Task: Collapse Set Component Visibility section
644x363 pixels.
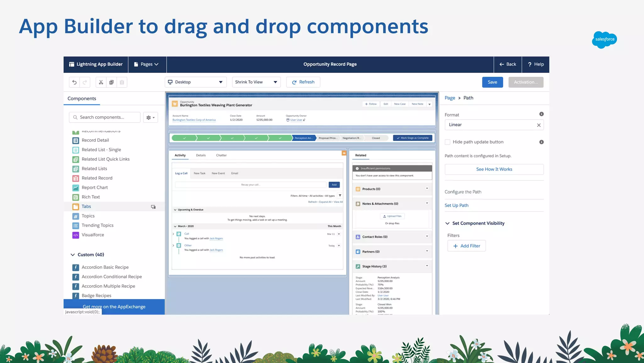Action: coord(447,223)
